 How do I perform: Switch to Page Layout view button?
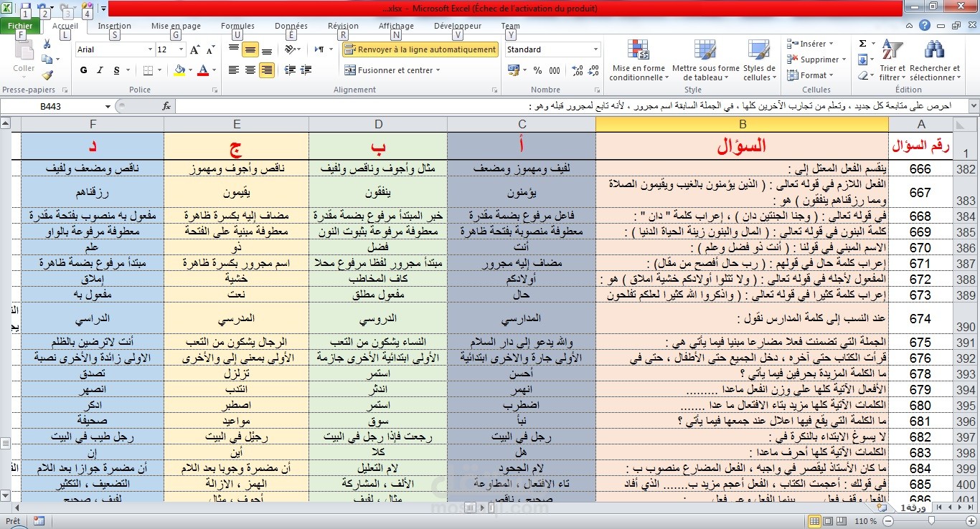(829, 521)
